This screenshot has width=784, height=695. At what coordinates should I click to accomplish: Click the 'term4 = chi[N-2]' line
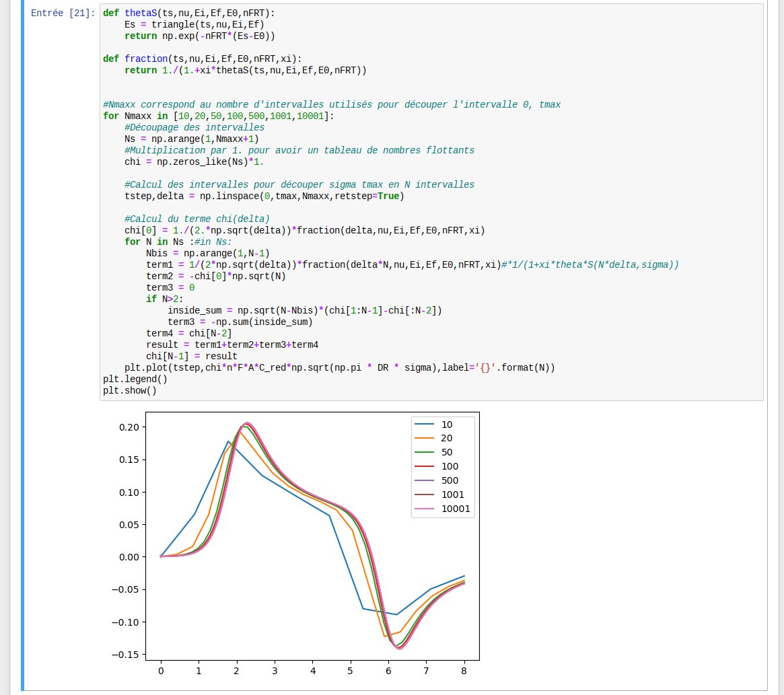tap(188, 334)
